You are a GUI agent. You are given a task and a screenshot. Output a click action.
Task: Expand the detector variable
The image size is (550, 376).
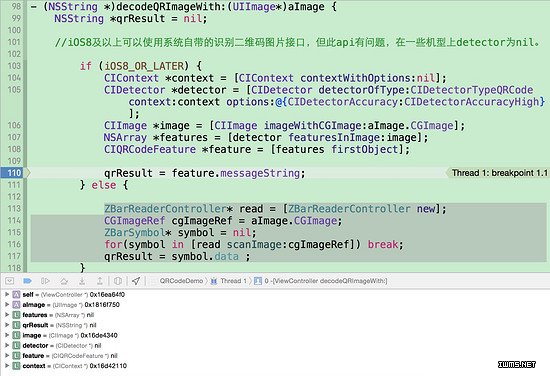(x=7, y=345)
